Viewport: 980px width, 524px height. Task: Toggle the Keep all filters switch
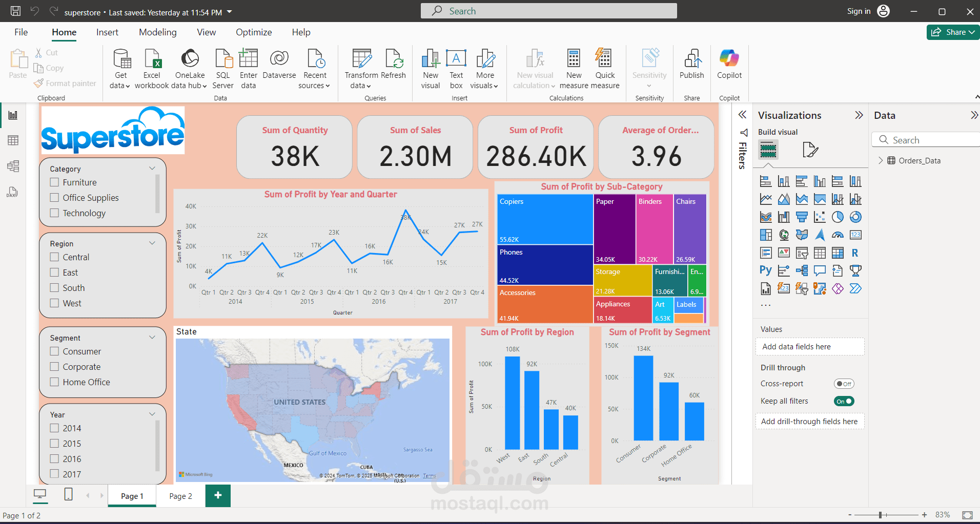844,401
